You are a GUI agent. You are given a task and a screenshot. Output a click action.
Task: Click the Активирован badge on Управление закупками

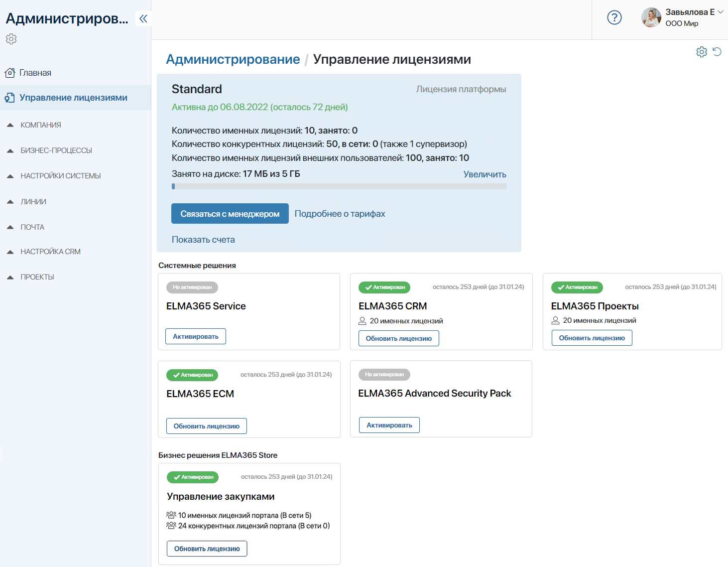click(193, 477)
